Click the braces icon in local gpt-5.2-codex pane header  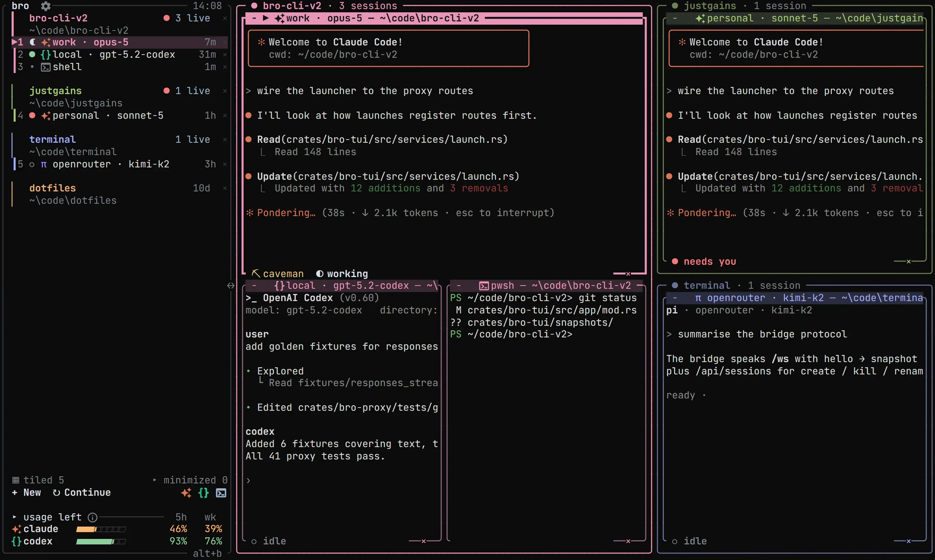tap(280, 286)
